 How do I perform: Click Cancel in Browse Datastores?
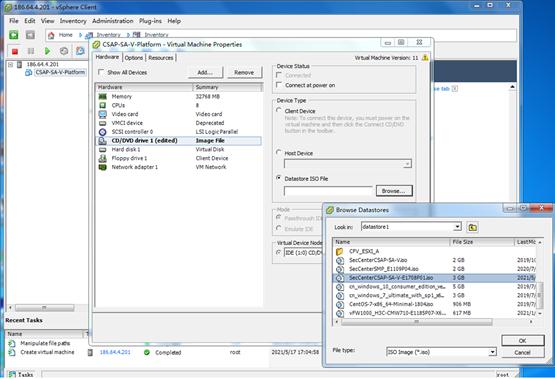522,352
